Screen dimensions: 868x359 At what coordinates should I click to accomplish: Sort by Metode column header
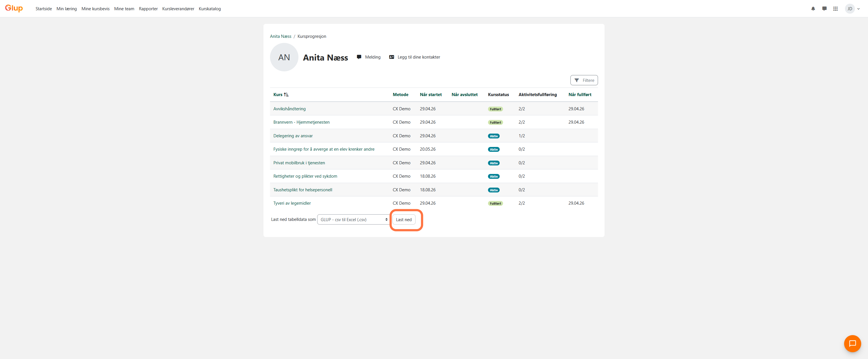tap(400, 95)
